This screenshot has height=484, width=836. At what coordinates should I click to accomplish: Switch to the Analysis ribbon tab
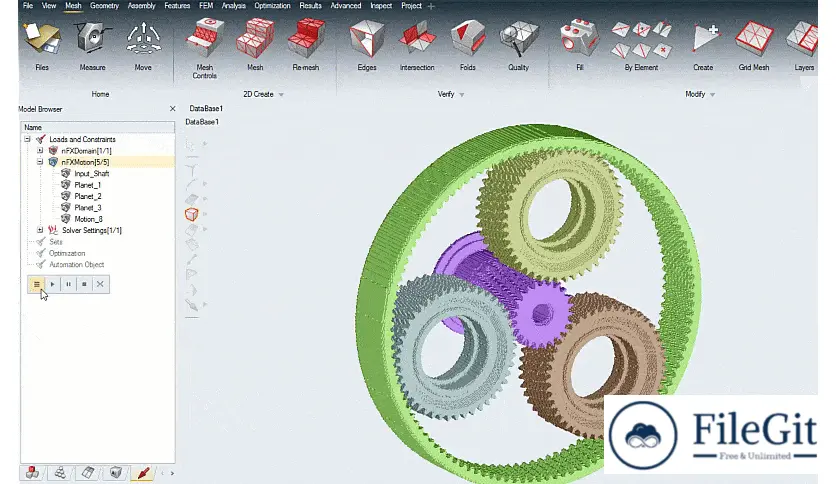[x=234, y=6]
